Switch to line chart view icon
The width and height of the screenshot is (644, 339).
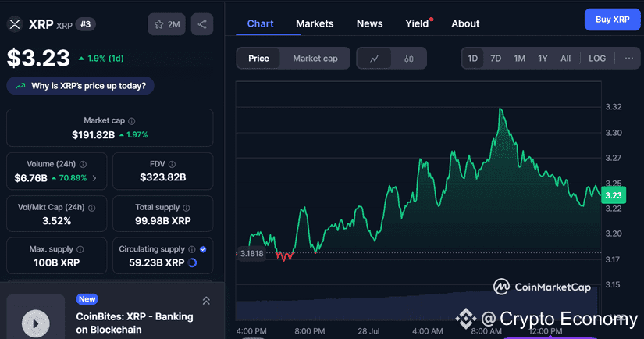tap(374, 59)
